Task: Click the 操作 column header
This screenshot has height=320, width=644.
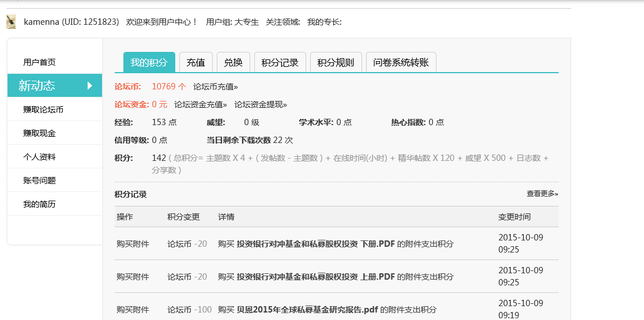Action: pos(125,217)
